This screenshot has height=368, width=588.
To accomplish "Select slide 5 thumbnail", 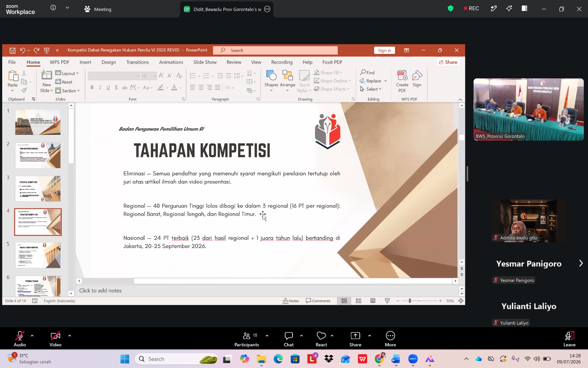I will (38, 255).
